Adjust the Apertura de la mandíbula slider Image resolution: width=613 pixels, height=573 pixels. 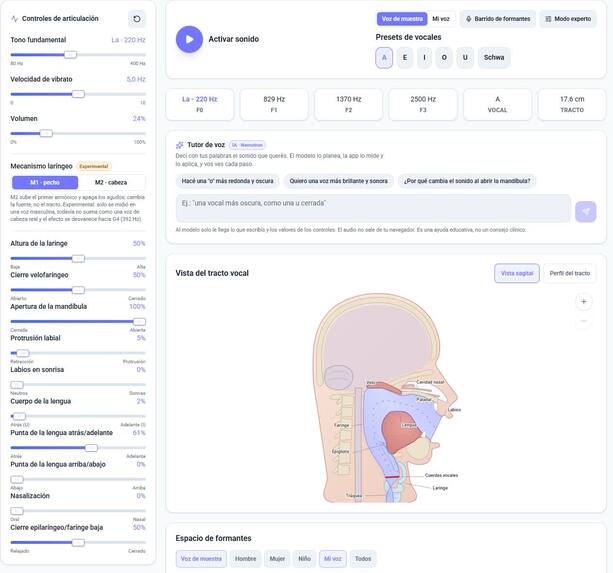(78, 322)
